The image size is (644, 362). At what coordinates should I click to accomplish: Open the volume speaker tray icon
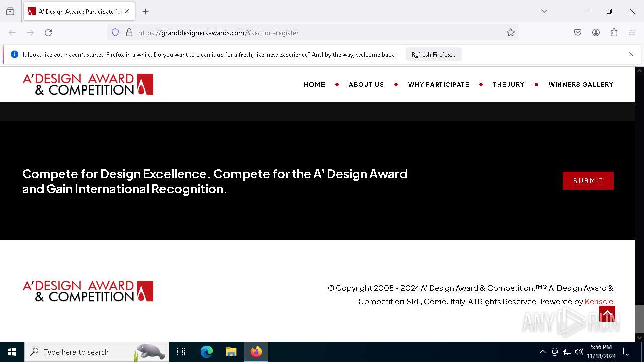pos(579,352)
